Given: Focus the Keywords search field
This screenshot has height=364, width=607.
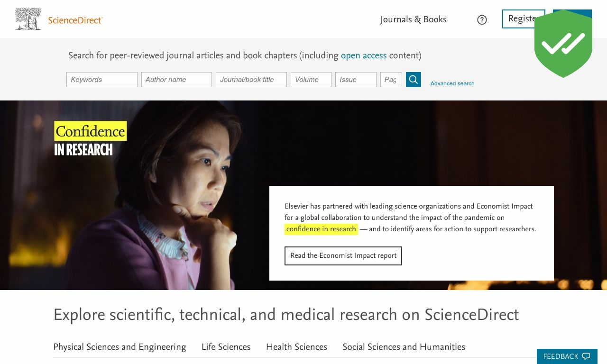Looking at the screenshot, I should [x=102, y=80].
